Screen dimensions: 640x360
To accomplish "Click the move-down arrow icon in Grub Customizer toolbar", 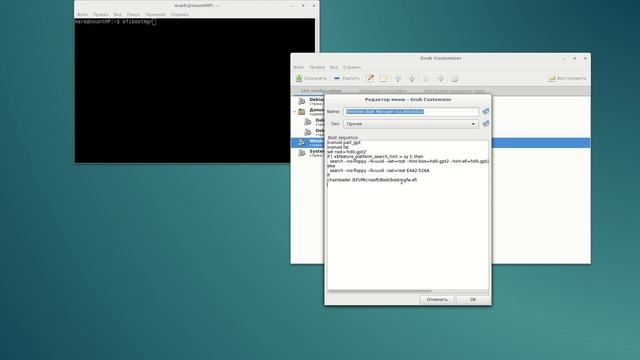I will tap(412, 78).
